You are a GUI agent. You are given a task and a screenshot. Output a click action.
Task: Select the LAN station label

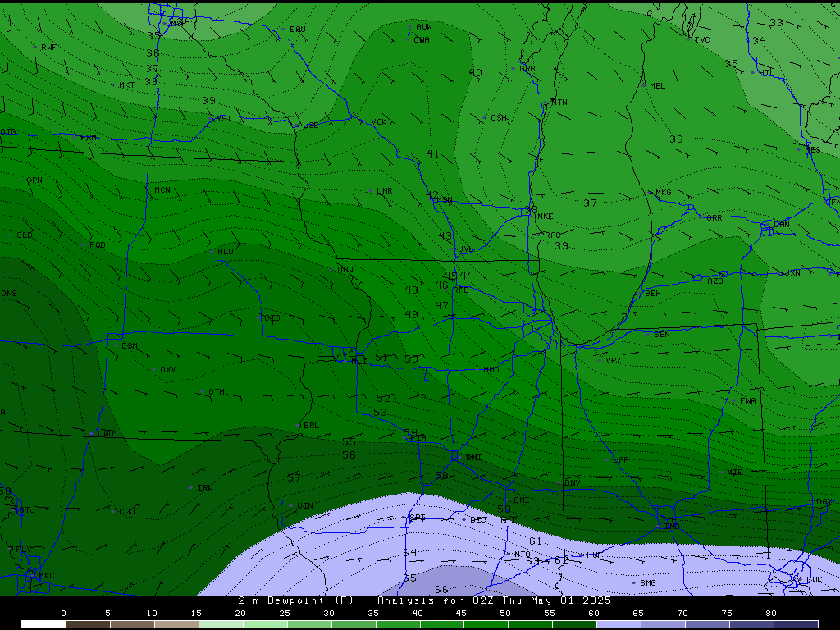coord(782,225)
